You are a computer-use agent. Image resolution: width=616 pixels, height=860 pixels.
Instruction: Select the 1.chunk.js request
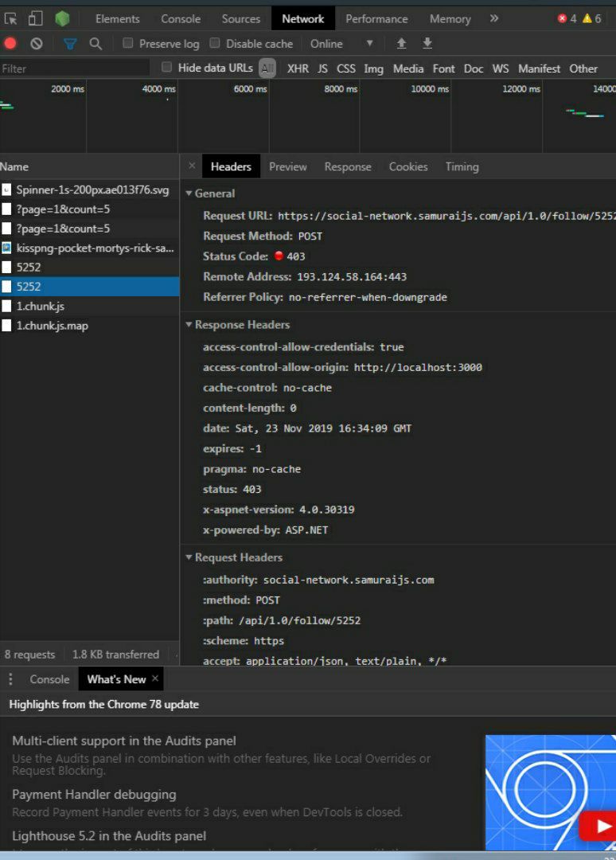click(x=89, y=306)
